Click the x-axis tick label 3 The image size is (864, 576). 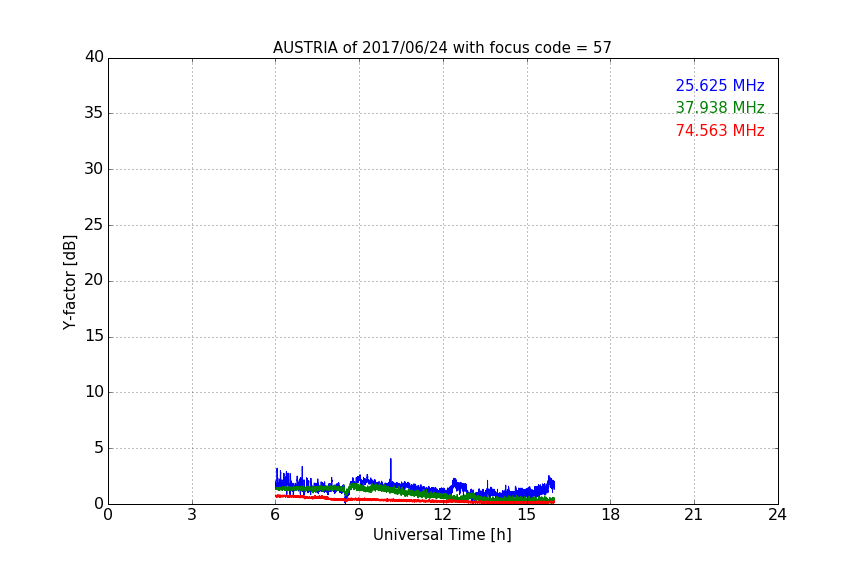click(x=192, y=515)
